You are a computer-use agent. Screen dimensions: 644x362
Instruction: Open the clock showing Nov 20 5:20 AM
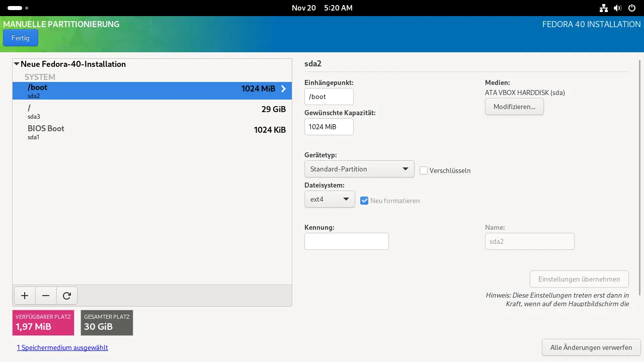coord(322,8)
